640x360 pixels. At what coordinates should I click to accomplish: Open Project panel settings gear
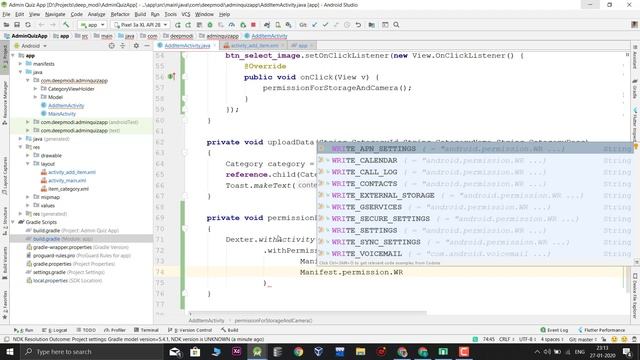pos(136,46)
